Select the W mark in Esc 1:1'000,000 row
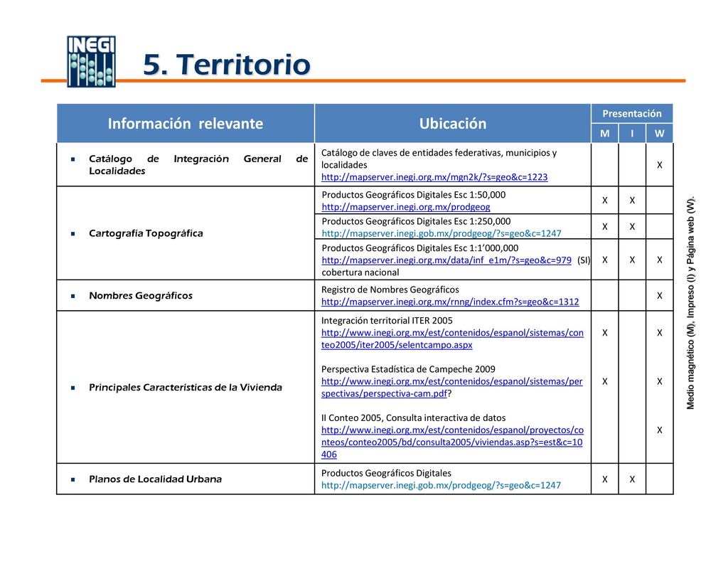 [659, 260]
